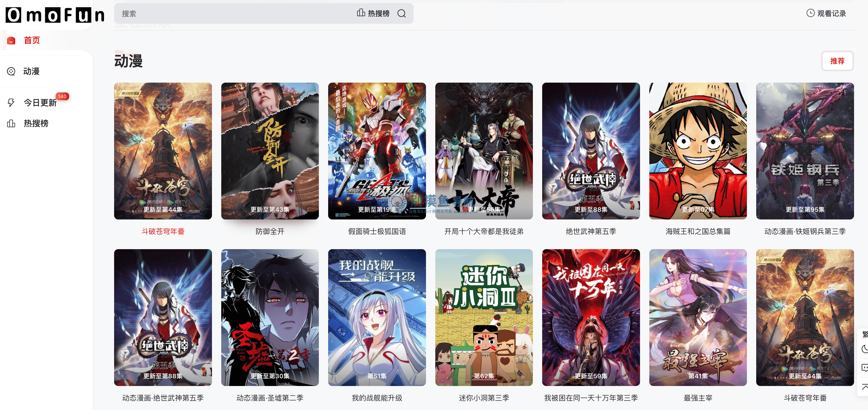Open the 假面骑士极狐 poster

[x=377, y=151]
